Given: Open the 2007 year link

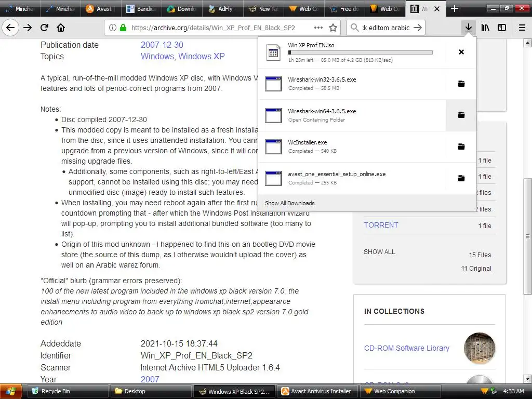Looking at the screenshot, I should [150, 379].
